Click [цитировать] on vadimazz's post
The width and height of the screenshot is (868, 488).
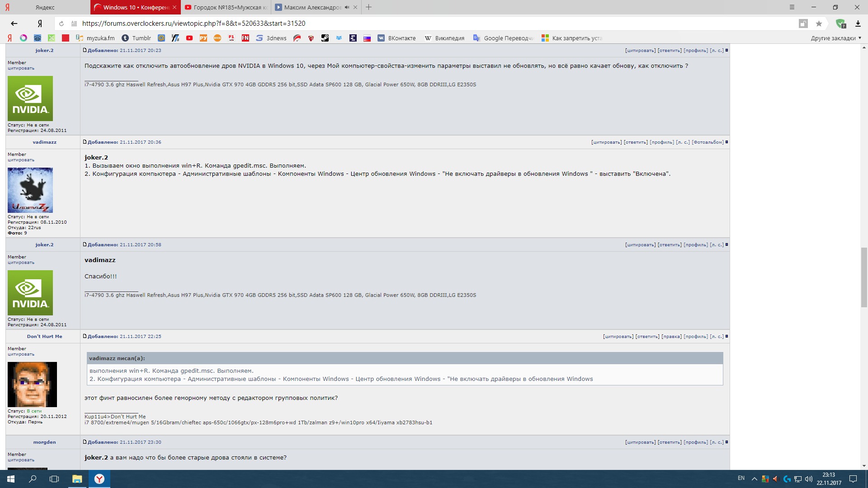(x=606, y=142)
